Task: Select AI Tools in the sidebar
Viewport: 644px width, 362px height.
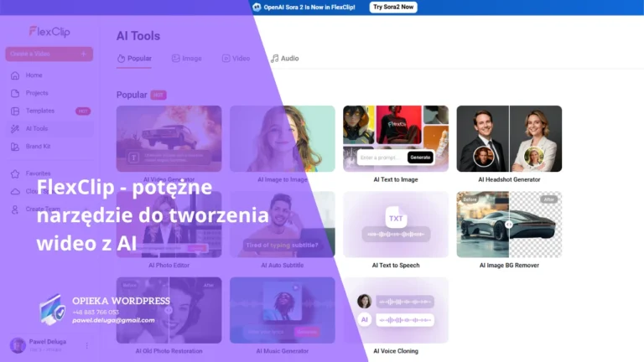Action: pyautogui.click(x=49, y=128)
